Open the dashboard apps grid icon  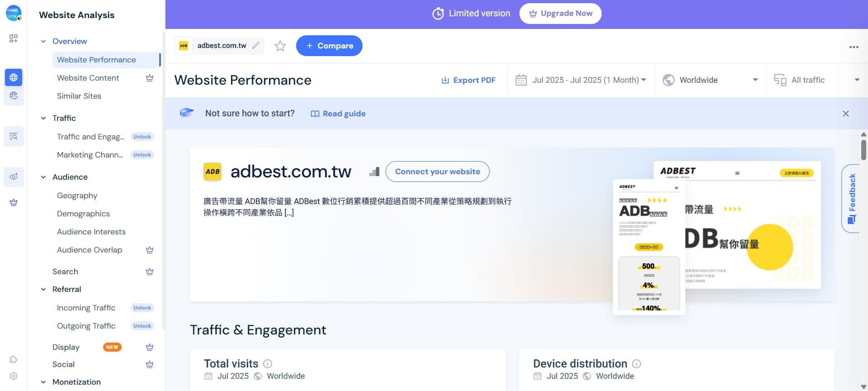[x=14, y=38]
